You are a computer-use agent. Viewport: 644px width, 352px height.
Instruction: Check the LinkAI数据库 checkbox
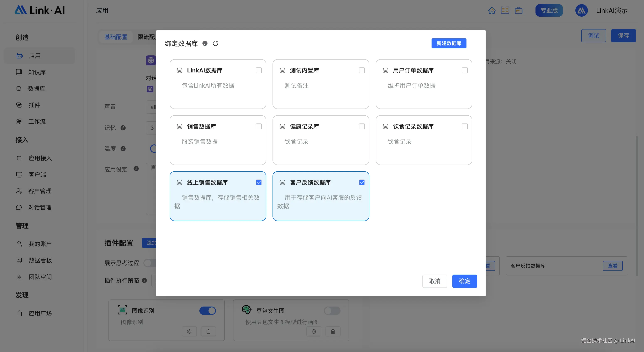pos(259,70)
